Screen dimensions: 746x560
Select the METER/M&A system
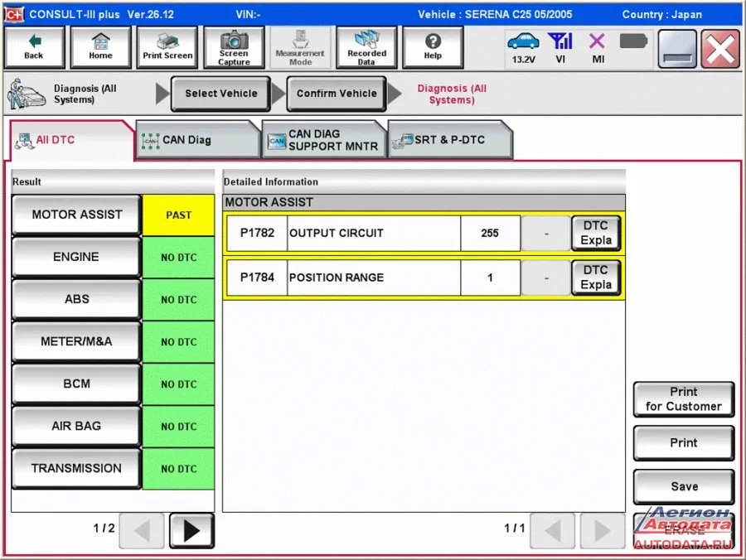76,341
